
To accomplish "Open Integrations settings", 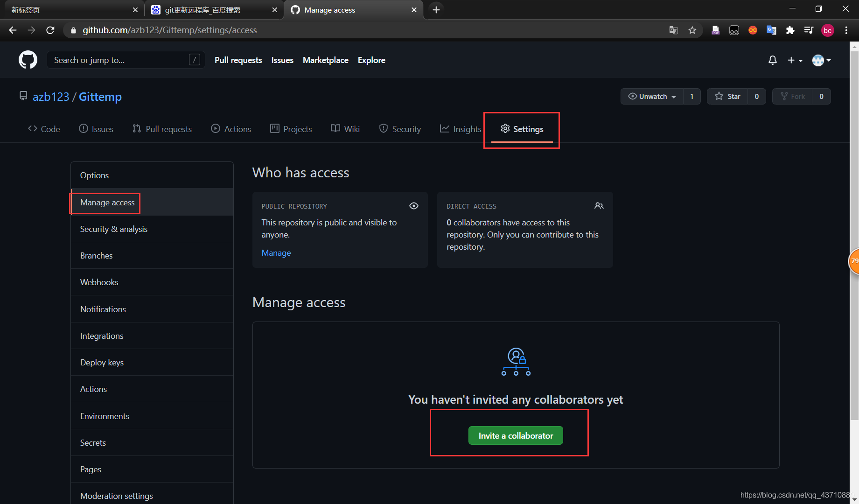I will tap(152, 336).
